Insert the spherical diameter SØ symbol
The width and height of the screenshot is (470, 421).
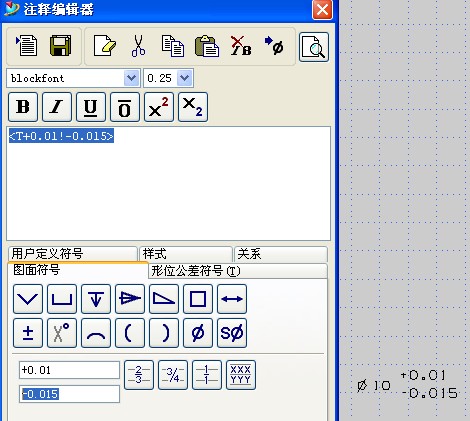coord(232,333)
